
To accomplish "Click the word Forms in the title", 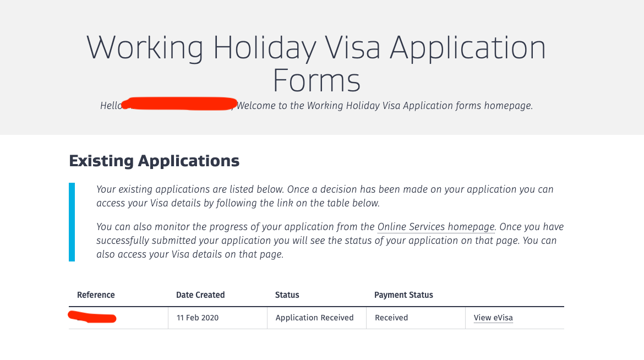I will click(316, 80).
